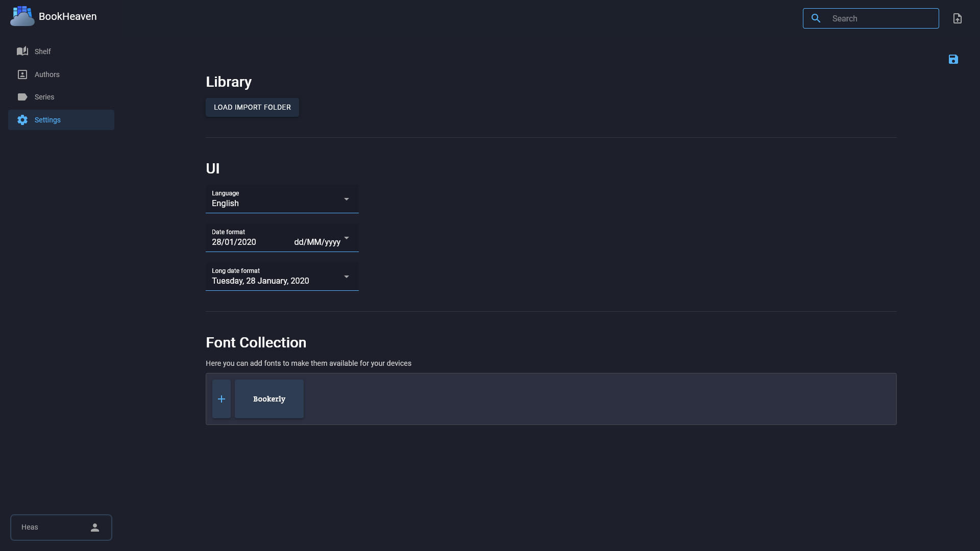The image size is (980, 551).
Task: Open the Heas user account button
Action: click(61, 528)
